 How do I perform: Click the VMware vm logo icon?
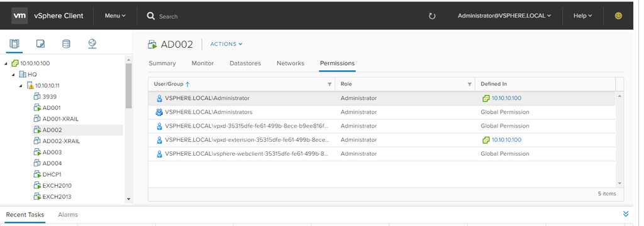pos(19,16)
